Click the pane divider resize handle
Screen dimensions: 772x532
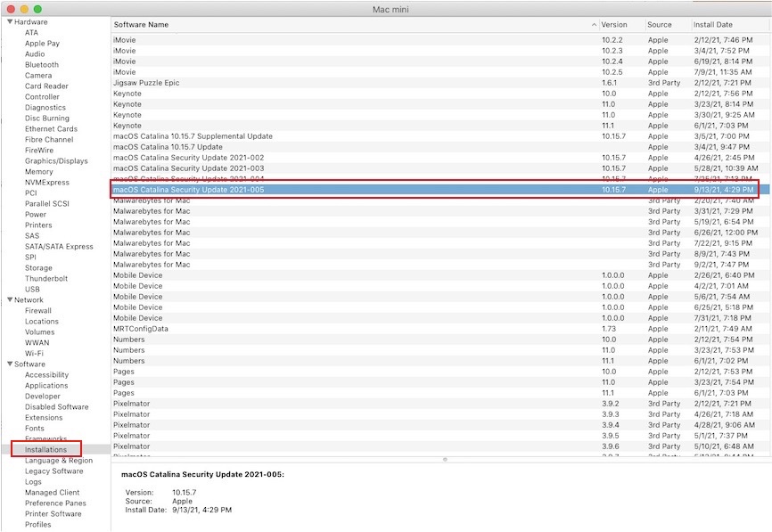[x=445, y=460]
